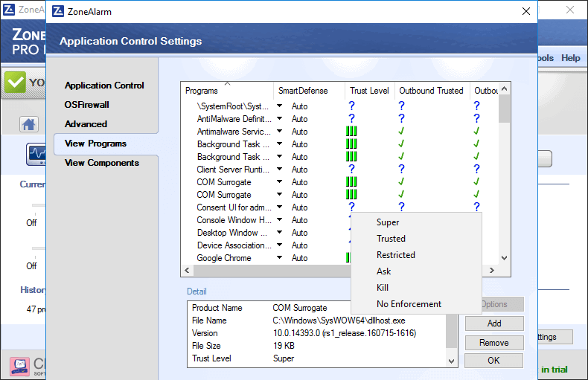Choose Trusted from the trust level menu
The width and height of the screenshot is (588, 380).
point(416,239)
